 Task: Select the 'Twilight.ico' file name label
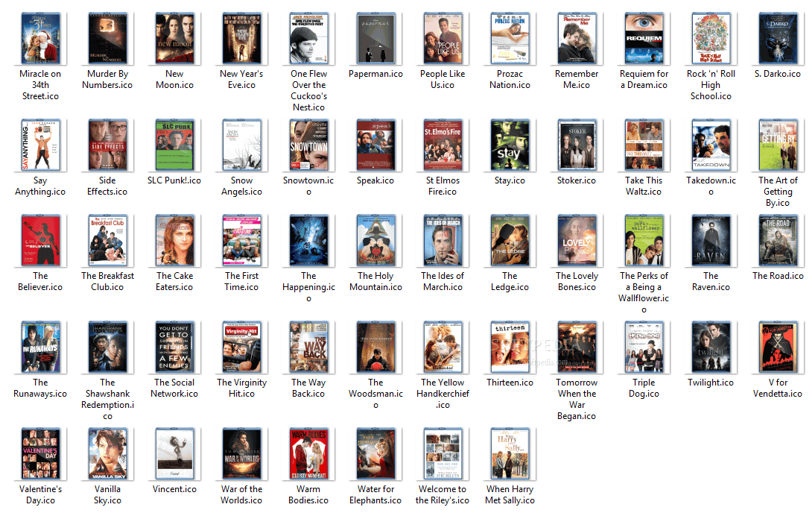click(711, 383)
